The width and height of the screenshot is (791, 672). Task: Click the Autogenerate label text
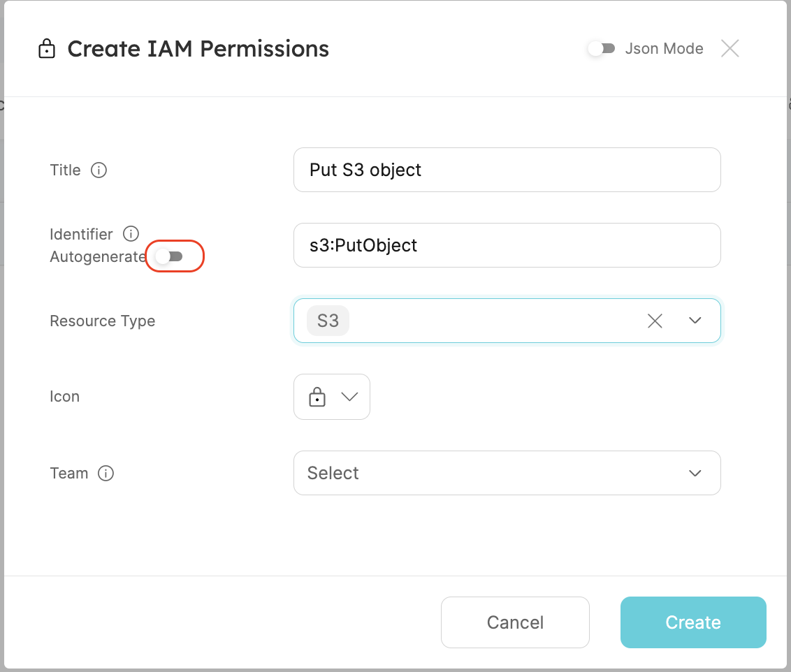coord(98,257)
